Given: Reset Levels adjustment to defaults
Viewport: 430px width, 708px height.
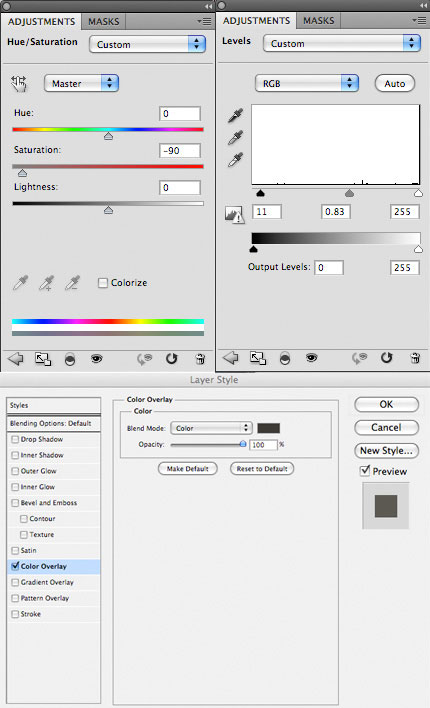Looking at the screenshot, I should tap(387, 358).
